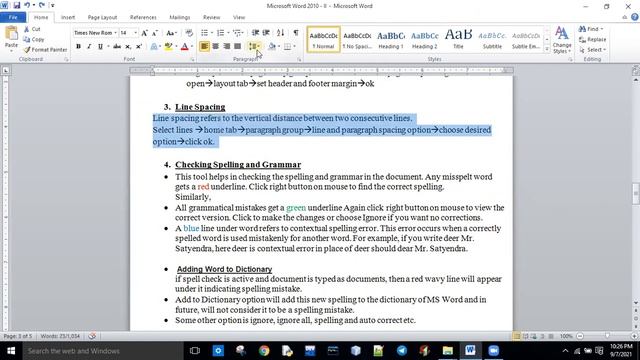Click the Grow Font icon
The image size is (640, 360).
tap(144, 33)
